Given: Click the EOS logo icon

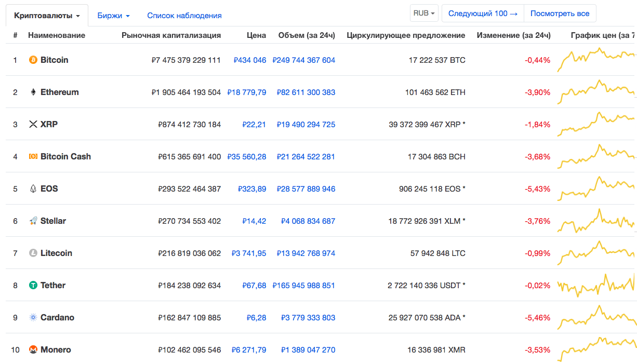Looking at the screenshot, I should pyautogui.click(x=33, y=189).
